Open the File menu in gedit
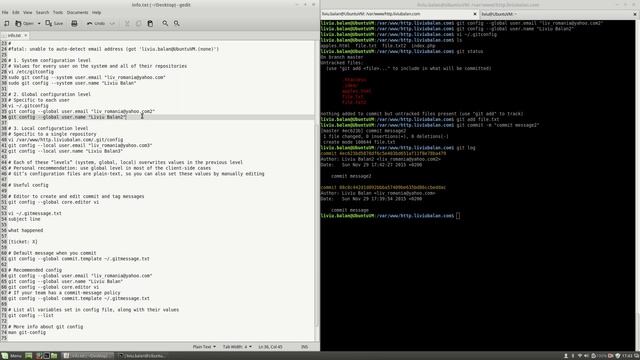Screen dimensions: 640x360 pos(5,13)
